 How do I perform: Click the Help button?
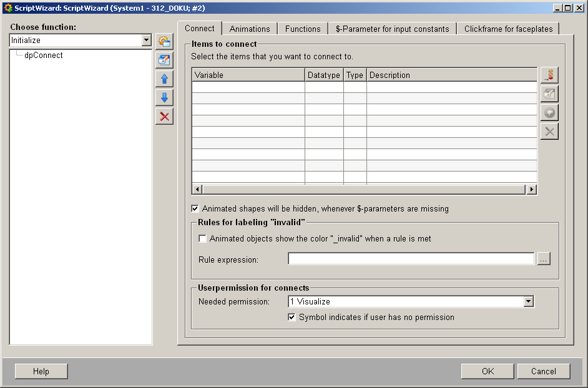41,372
